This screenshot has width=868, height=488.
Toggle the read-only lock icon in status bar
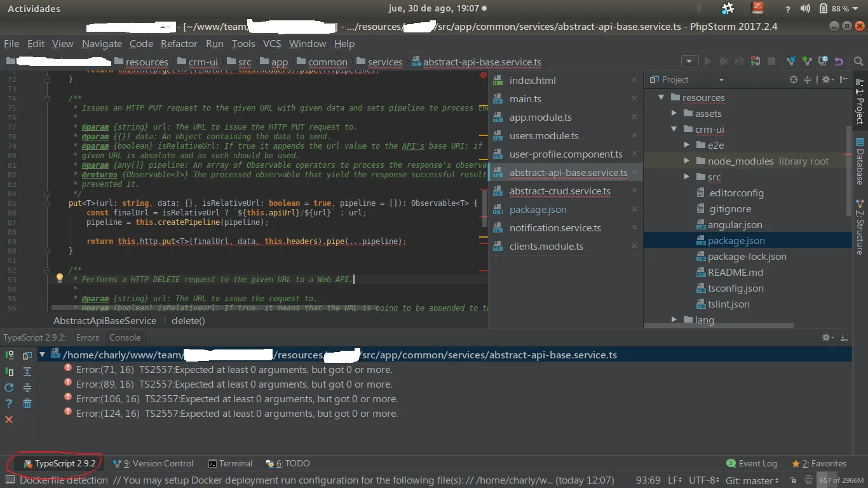[794, 480]
